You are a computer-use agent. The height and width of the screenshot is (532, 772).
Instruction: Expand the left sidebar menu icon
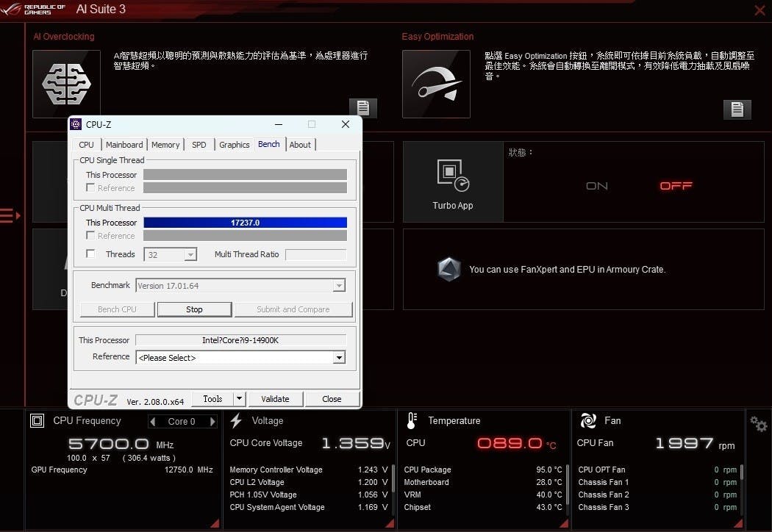click(10, 215)
